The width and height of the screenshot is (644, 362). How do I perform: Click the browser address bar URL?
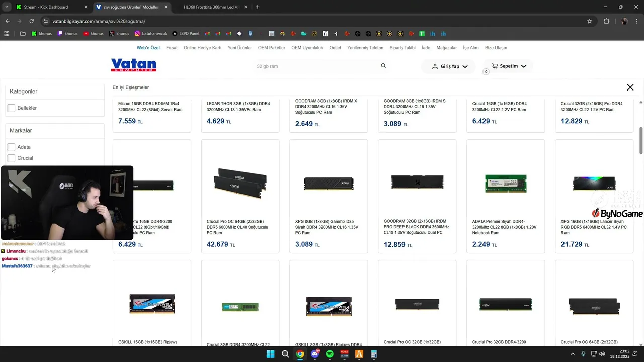coord(99,21)
